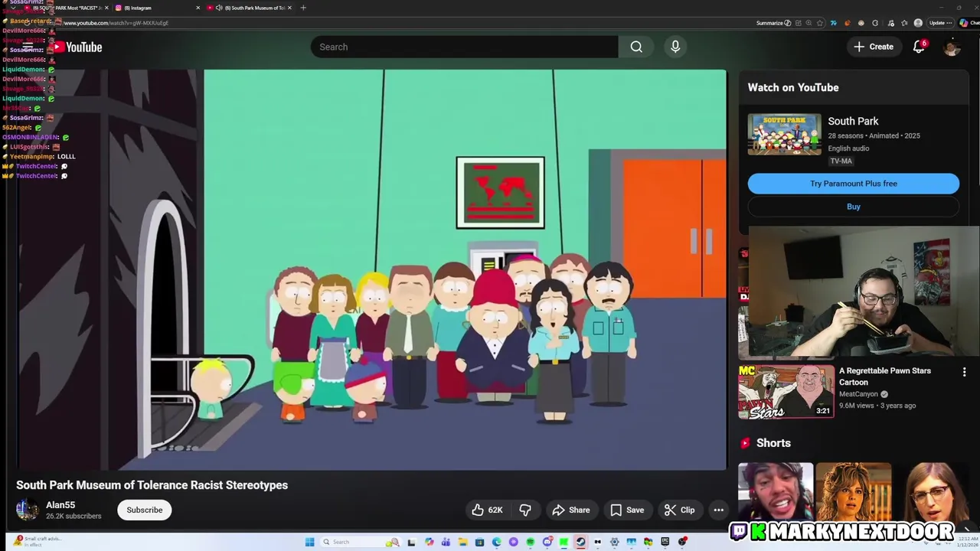Viewport: 980px width, 551px height.
Task: Click the Windows taskbar search box
Action: 361,542
